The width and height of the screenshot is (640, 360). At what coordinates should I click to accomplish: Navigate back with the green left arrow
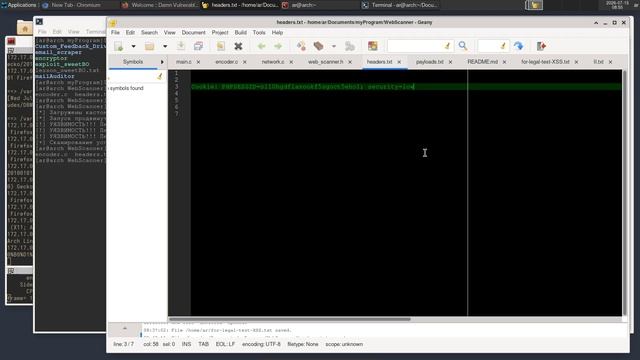pyautogui.click(x=262, y=46)
